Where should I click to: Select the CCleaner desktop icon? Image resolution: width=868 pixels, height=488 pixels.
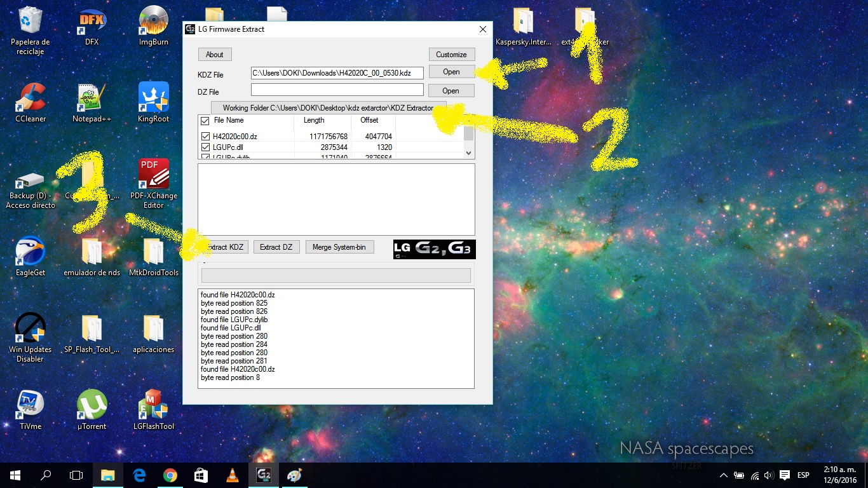[x=30, y=103]
